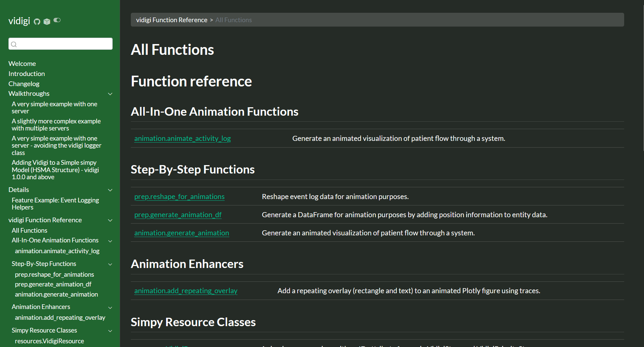Click inside the sidebar search field
The image size is (644, 347).
pos(61,44)
